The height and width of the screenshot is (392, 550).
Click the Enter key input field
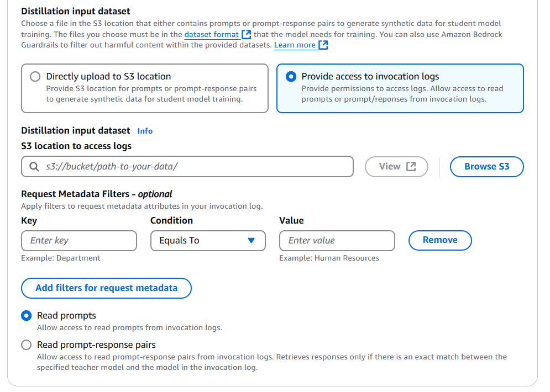pos(79,241)
